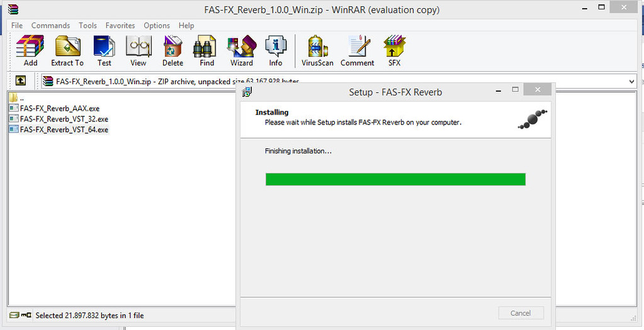Cancel the FAS-FX Reverb setup
644x330 pixels.
(x=521, y=313)
